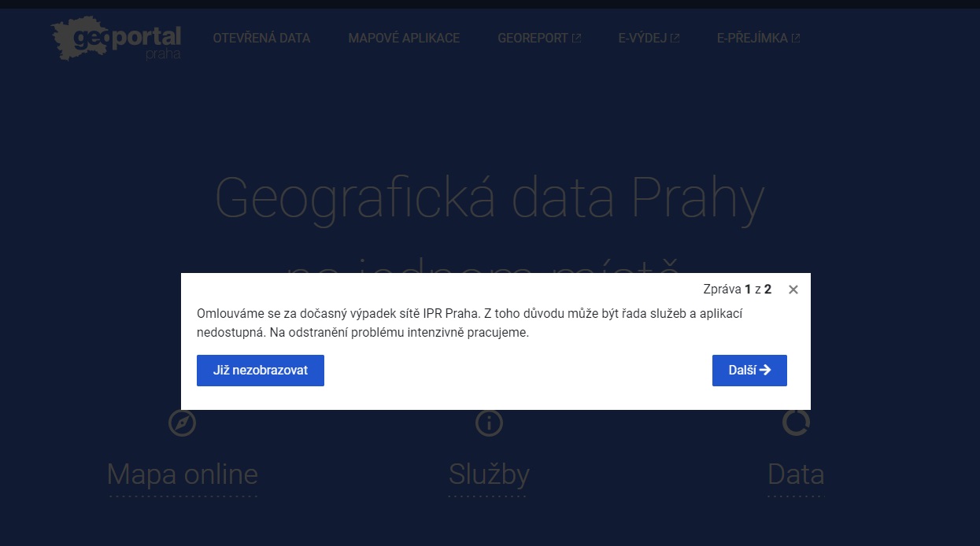
Task: Open the Služby section
Action: [489, 474]
